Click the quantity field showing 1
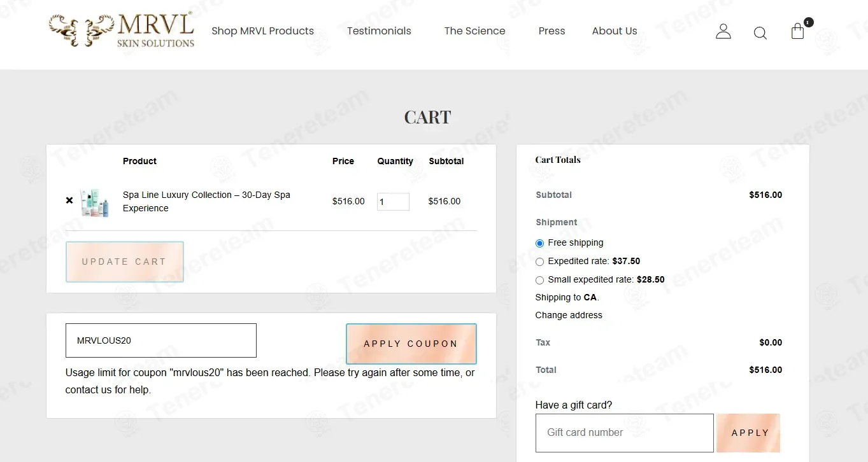 (393, 202)
